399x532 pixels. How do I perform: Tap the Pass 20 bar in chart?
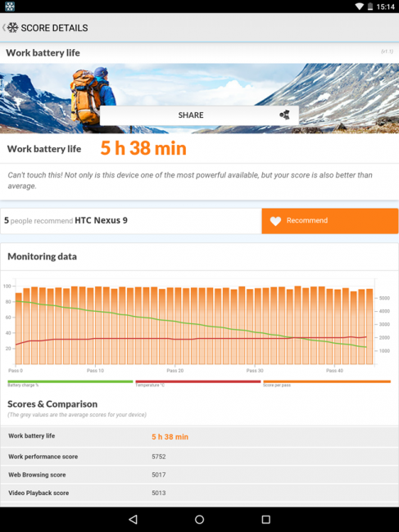tap(178, 326)
